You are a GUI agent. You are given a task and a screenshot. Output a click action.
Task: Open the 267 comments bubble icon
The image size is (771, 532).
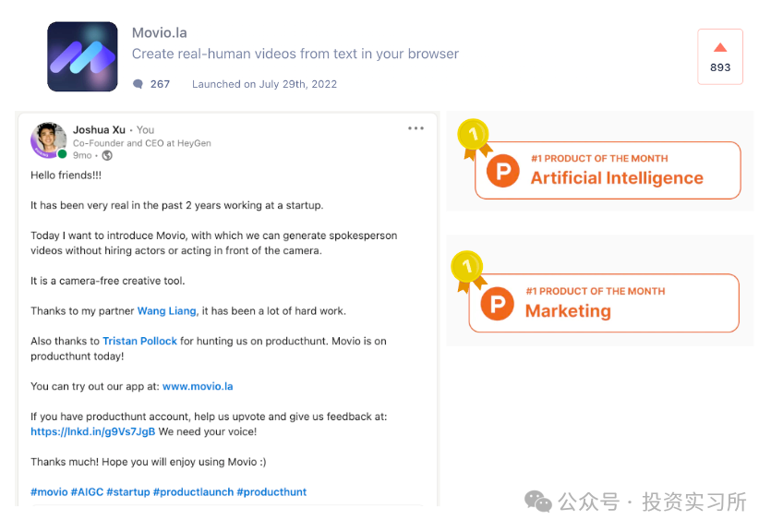pos(139,84)
